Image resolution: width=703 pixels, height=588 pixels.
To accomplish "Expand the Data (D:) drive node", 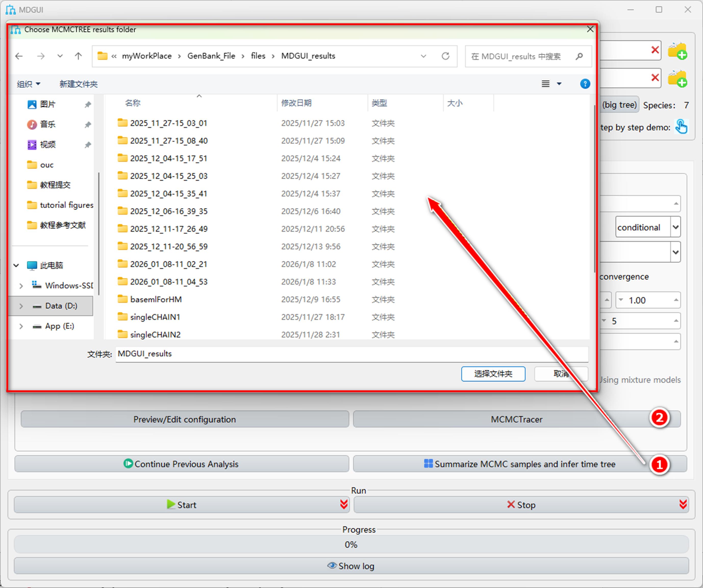I will tap(21, 306).
